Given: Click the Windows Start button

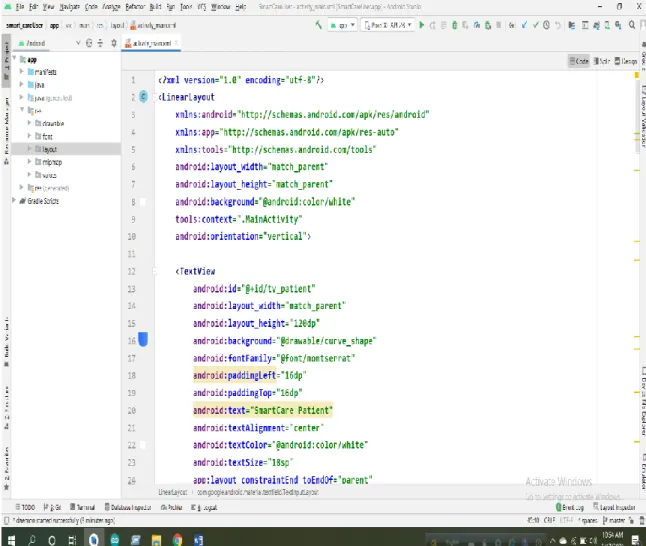Looking at the screenshot, I should (11, 539).
